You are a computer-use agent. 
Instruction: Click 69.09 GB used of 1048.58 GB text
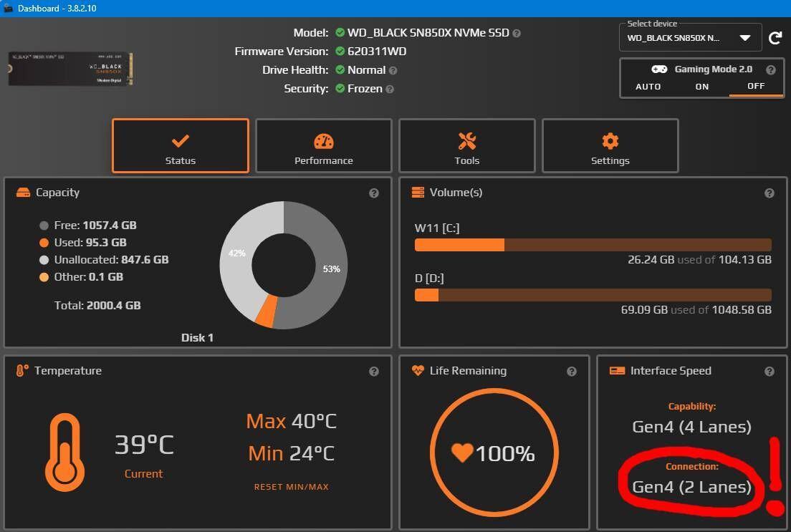(696, 309)
